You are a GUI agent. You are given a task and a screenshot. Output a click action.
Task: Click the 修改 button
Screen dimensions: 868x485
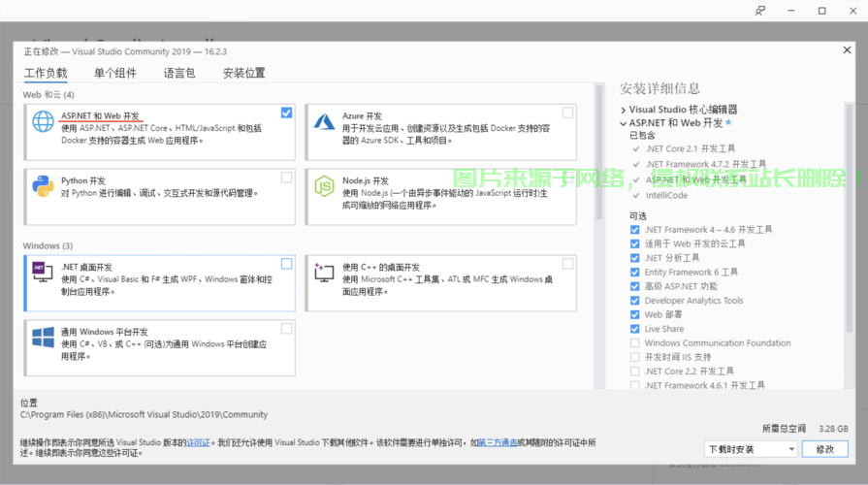click(x=824, y=449)
